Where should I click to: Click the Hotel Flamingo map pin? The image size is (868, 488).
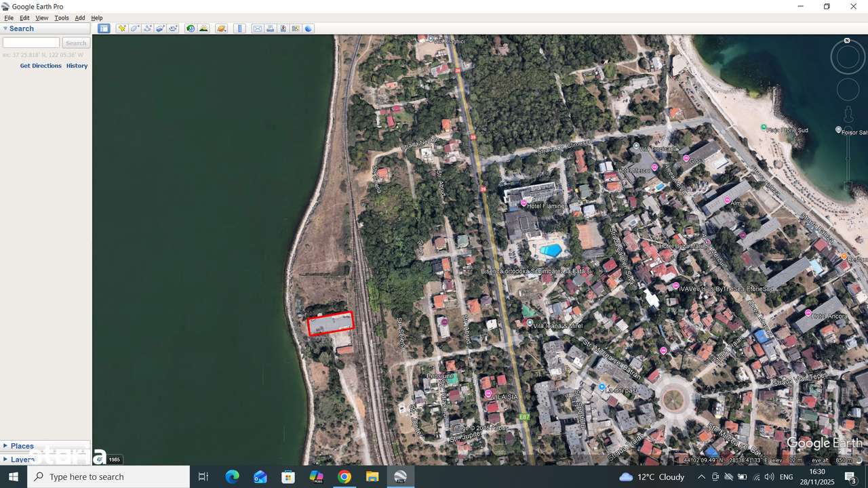pos(524,203)
